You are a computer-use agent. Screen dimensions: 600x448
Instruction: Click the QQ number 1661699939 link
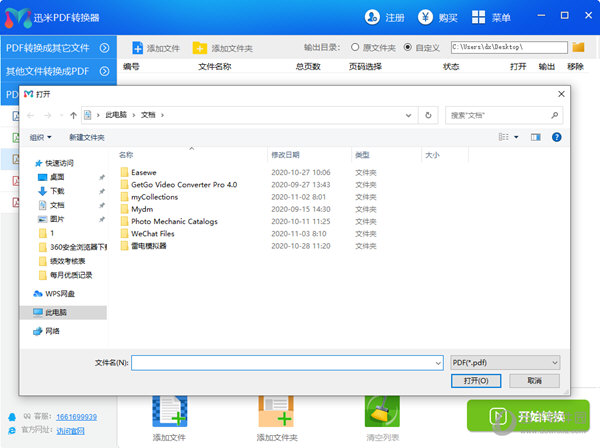click(x=77, y=417)
